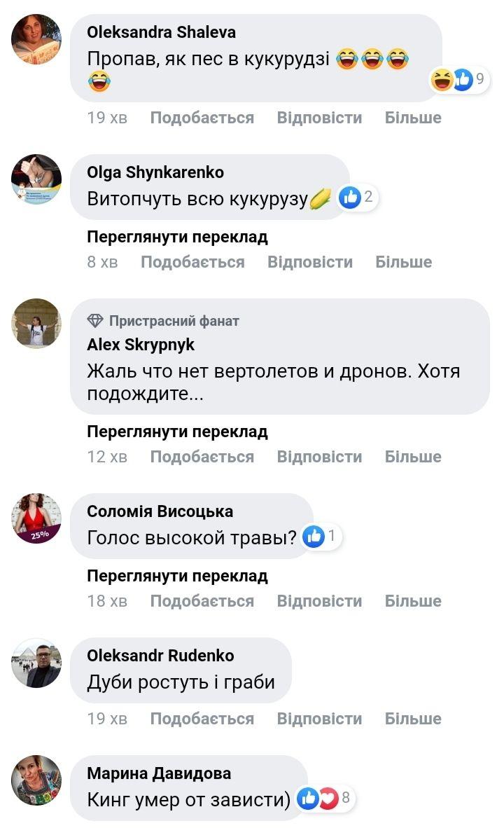
Task: Toggle Подобається on Alex Skrypnyk's comment
Action: [202, 457]
